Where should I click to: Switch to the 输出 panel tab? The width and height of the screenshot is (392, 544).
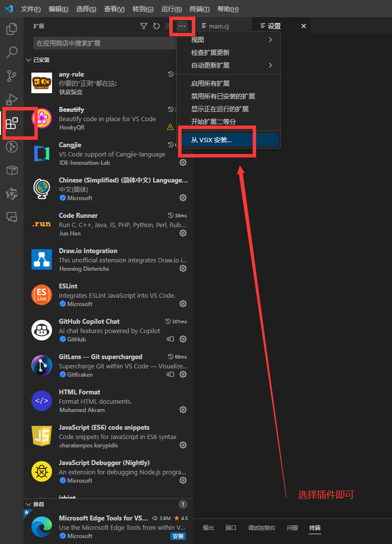pos(208,528)
